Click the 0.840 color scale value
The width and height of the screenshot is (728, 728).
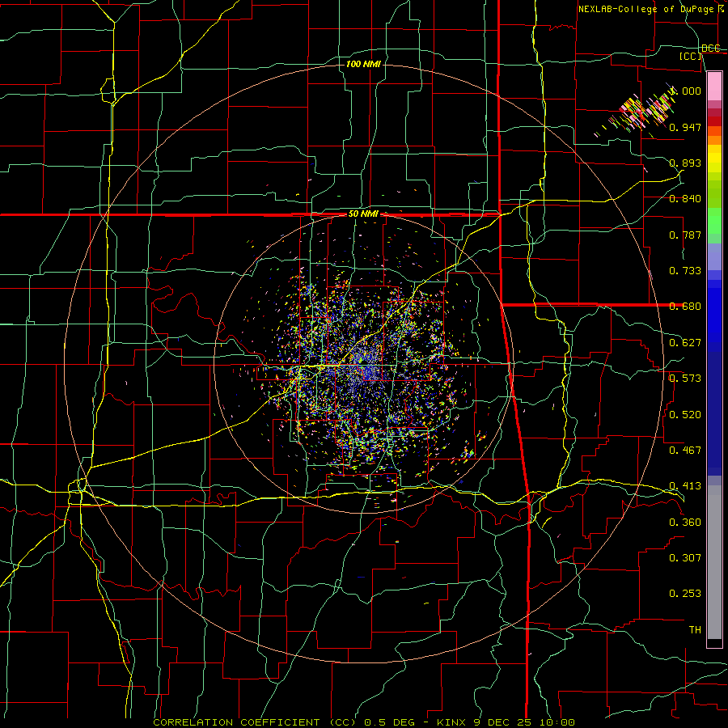(x=685, y=199)
